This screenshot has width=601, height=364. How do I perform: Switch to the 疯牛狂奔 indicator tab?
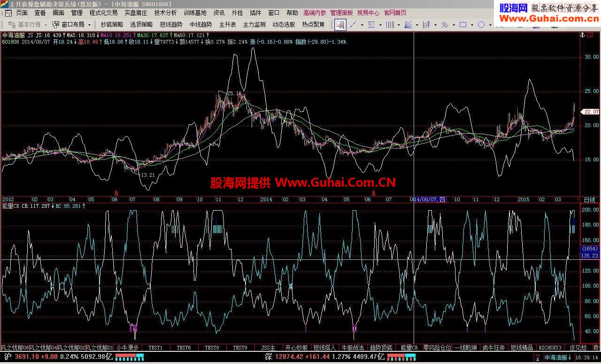click(x=493, y=348)
